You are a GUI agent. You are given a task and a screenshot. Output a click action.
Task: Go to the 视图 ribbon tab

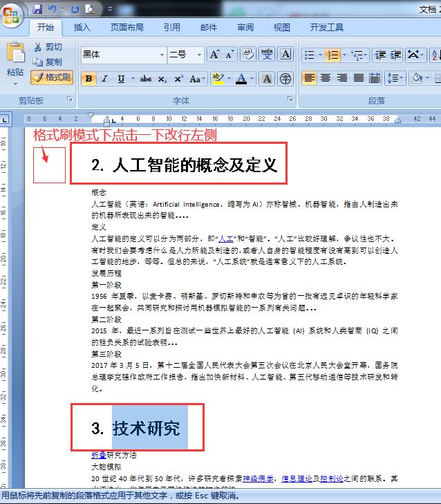282,28
